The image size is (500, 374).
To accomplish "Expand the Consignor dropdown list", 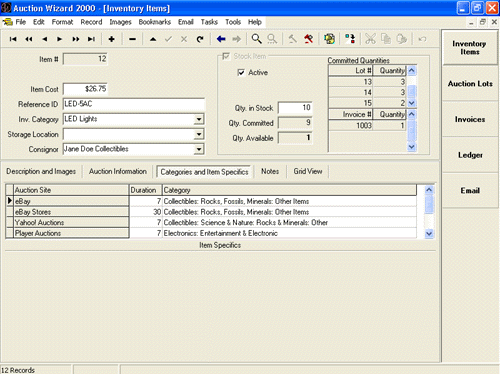I will (x=199, y=149).
